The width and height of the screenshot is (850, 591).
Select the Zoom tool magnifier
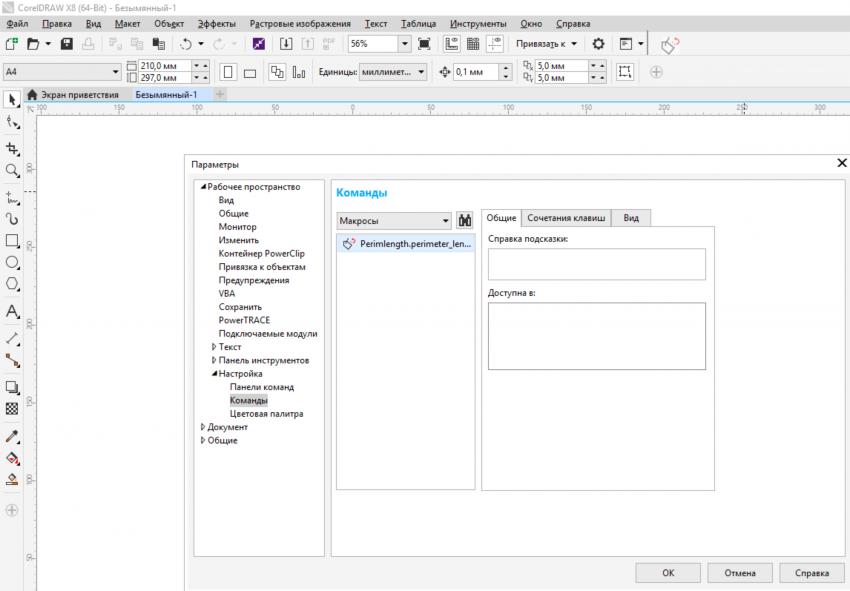point(12,170)
